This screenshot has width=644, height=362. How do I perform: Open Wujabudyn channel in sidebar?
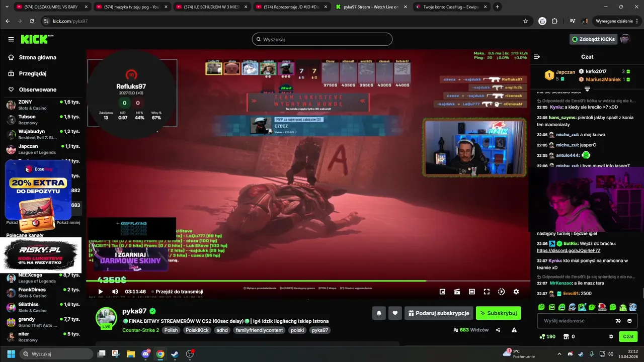43,134
